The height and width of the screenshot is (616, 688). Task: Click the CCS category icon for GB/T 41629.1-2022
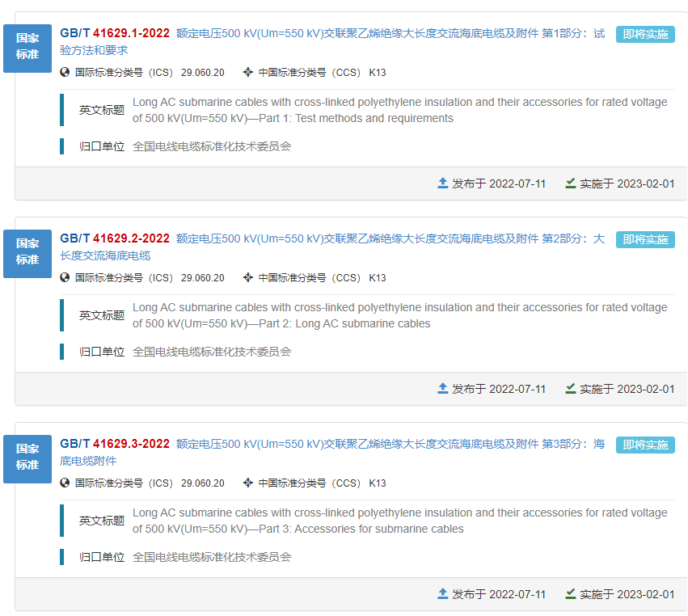(x=248, y=72)
